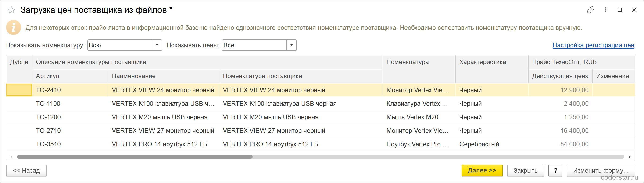The height and width of the screenshot is (183, 644).
Task: Click the 'Закрыть' button
Action: (x=526, y=171)
